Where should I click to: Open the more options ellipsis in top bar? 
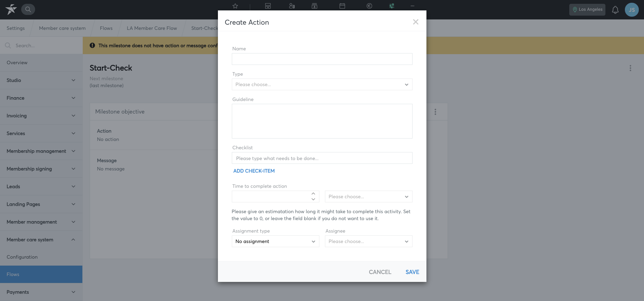413,6
